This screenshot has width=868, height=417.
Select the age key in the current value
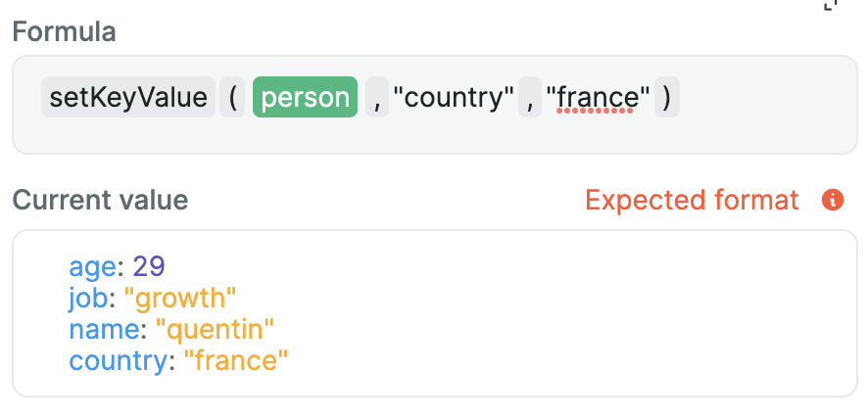(92, 266)
